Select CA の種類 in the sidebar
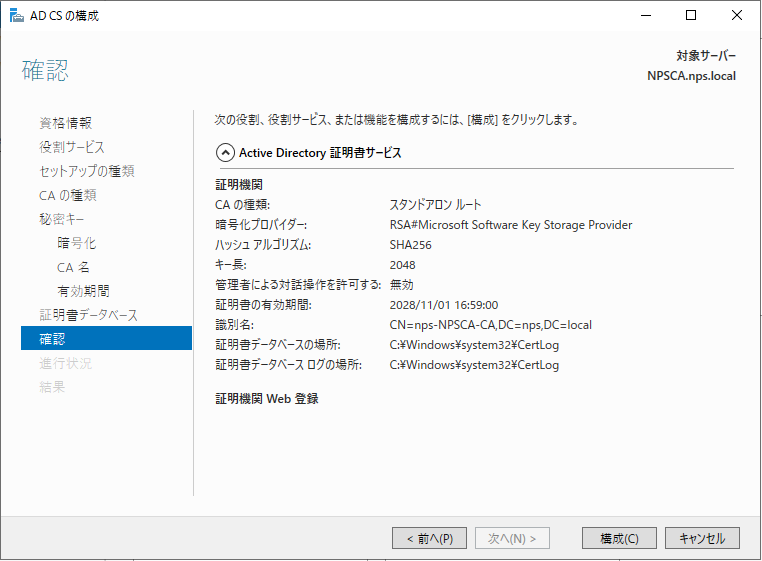This screenshot has height=561, width=762. click(x=68, y=195)
